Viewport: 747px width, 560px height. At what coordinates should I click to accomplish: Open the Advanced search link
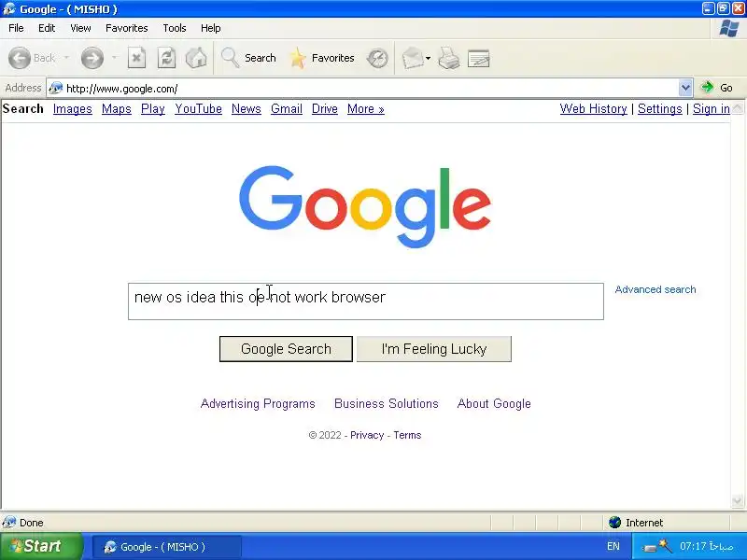[x=655, y=289]
